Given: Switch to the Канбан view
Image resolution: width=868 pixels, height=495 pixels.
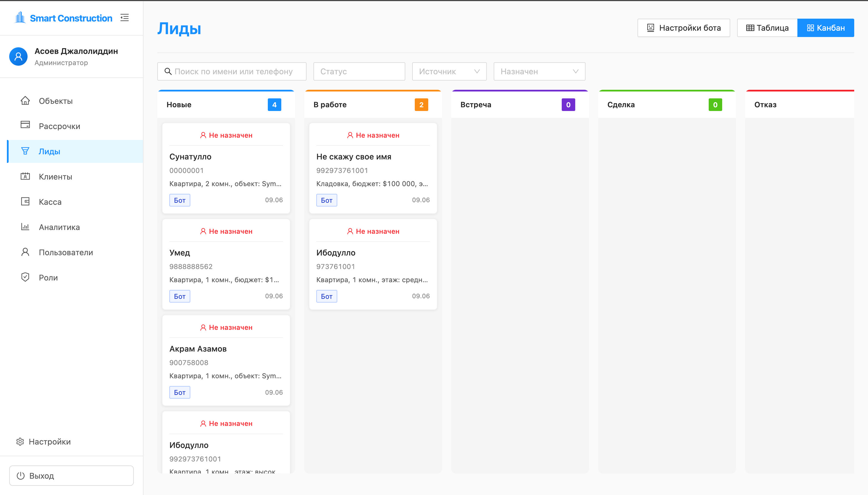Looking at the screenshot, I should pyautogui.click(x=826, y=28).
